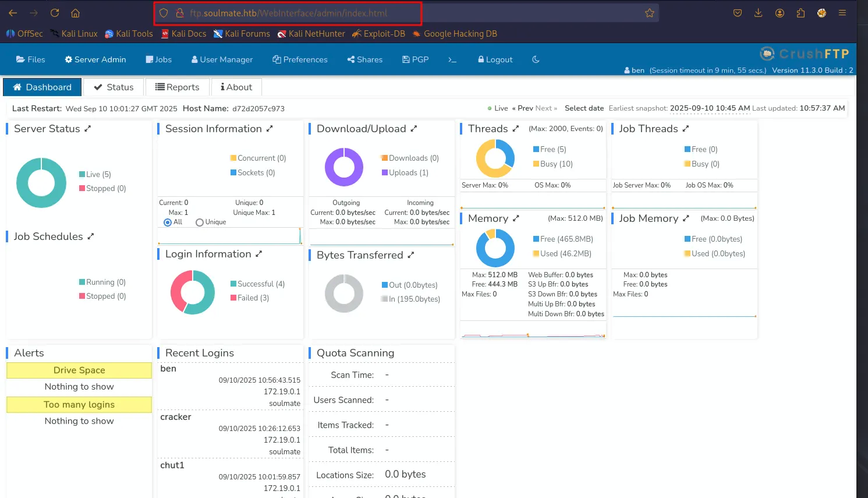Click the cracker entry in Recent Logins
Viewport: 868px width, 498px height.
(176, 417)
